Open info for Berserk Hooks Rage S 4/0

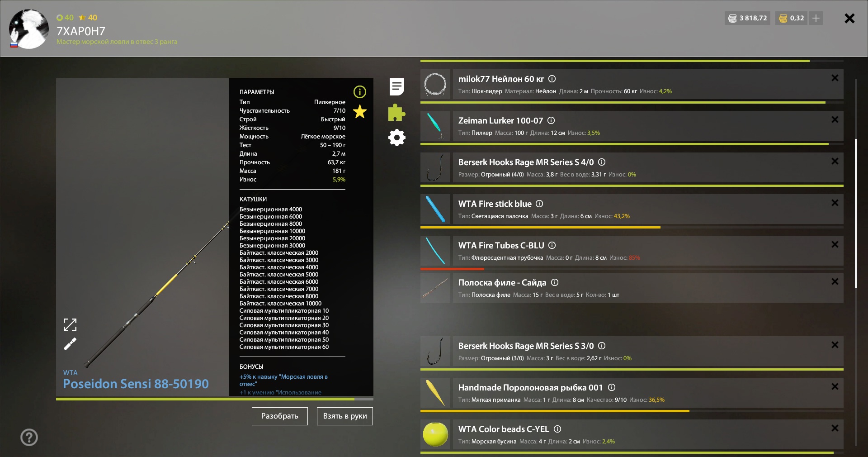(x=602, y=162)
